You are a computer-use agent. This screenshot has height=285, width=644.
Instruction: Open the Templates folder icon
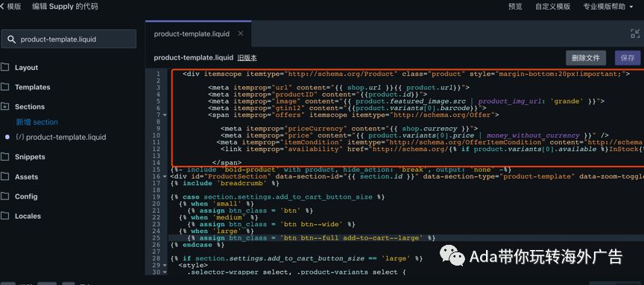click(5, 87)
